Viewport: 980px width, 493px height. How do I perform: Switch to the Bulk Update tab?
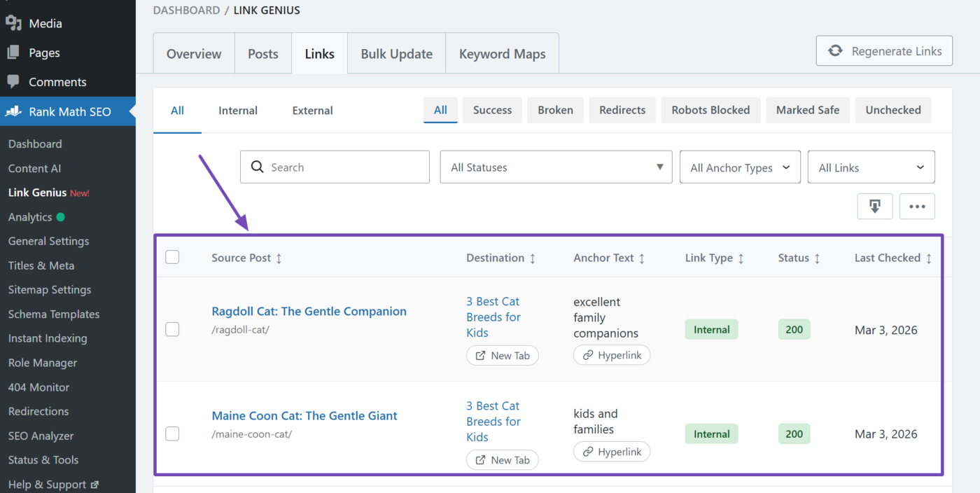pyautogui.click(x=396, y=54)
